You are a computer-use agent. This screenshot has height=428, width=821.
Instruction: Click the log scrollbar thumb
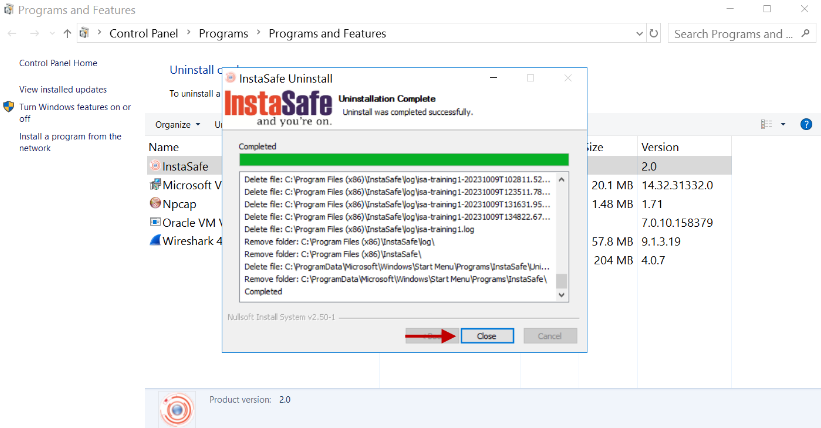pyautogui.click(x=561, y=281)
